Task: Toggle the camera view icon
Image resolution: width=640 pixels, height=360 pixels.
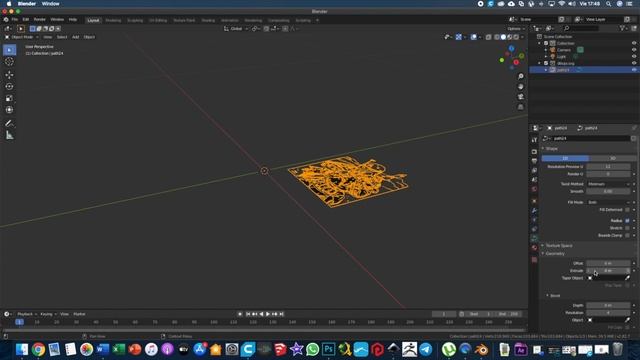Action: 520,97
